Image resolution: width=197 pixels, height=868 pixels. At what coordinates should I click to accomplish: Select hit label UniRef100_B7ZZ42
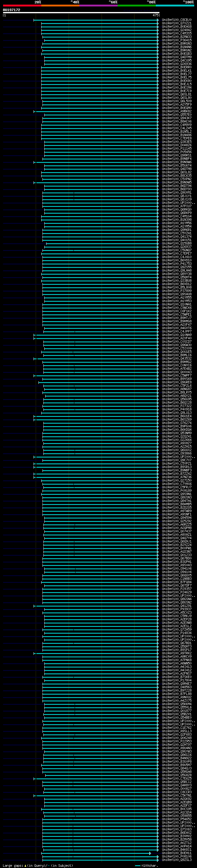tap(176, 474)
